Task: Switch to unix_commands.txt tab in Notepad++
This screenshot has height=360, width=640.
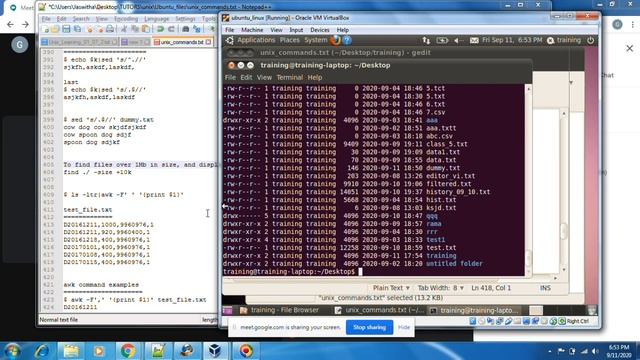Action: [x=182, y=42]
